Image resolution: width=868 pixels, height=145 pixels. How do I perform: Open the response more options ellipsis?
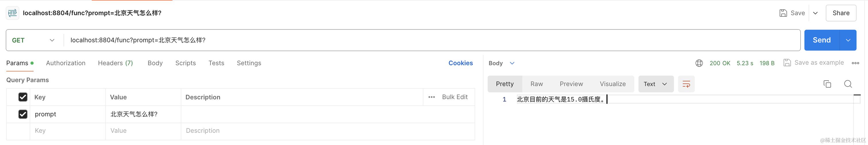(x=855, y=63)
